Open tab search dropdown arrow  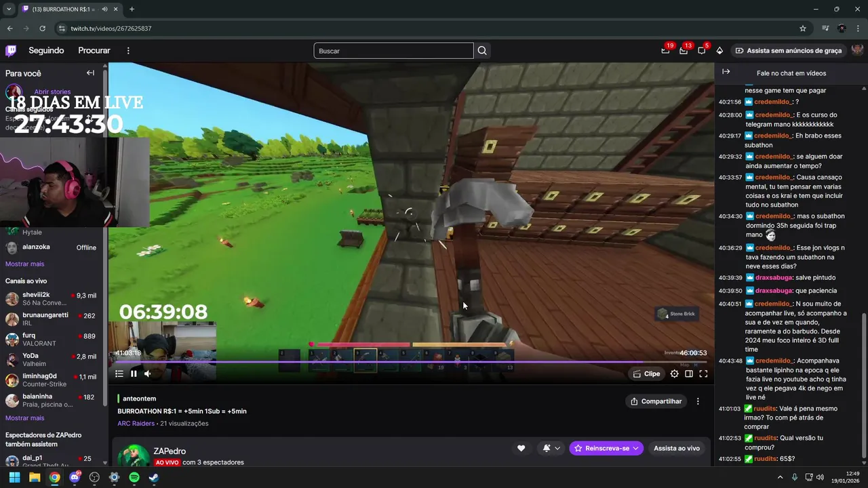tap(9, 9)
